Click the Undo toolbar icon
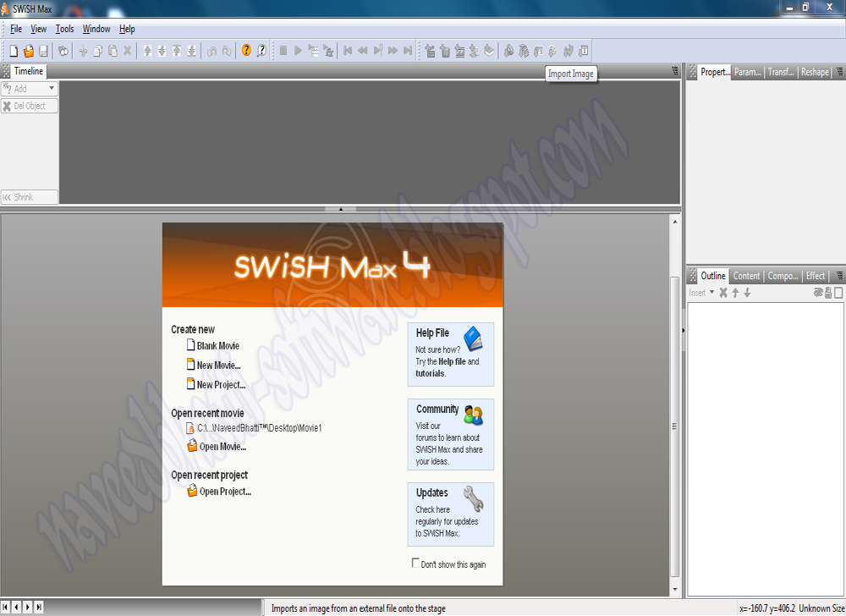 point(211,51)
